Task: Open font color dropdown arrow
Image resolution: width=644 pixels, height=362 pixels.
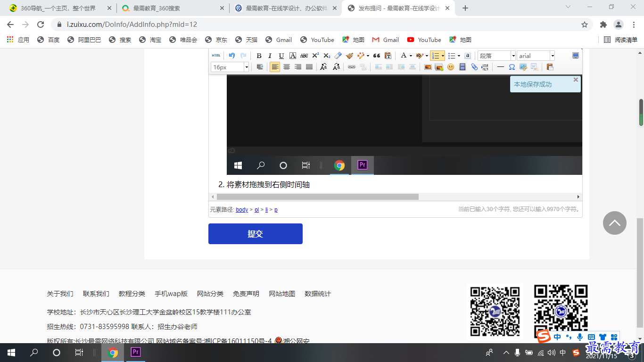Action: (411, 56)
